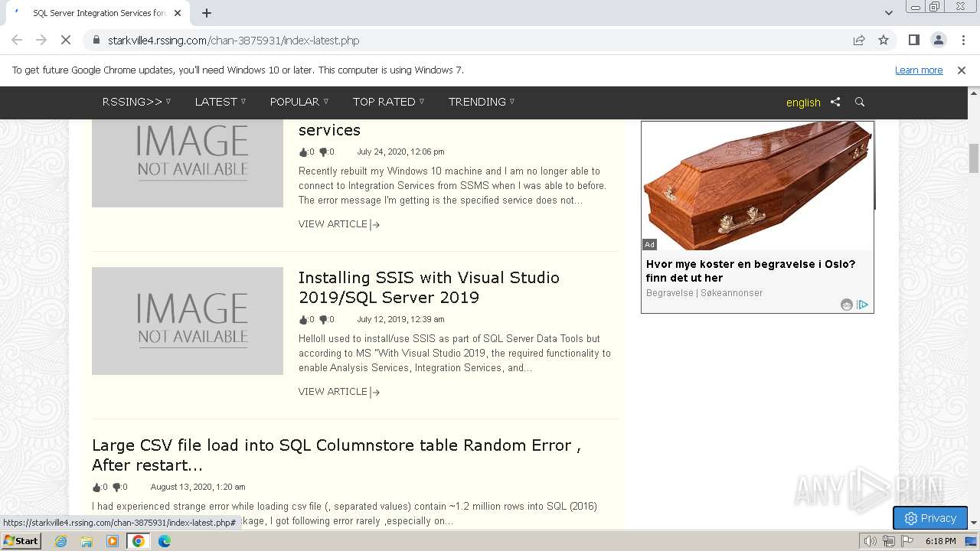Click placeholder image of top services article
Viewport: 980px width, 551px height.
pyautogui.click(x=188, y=163)
